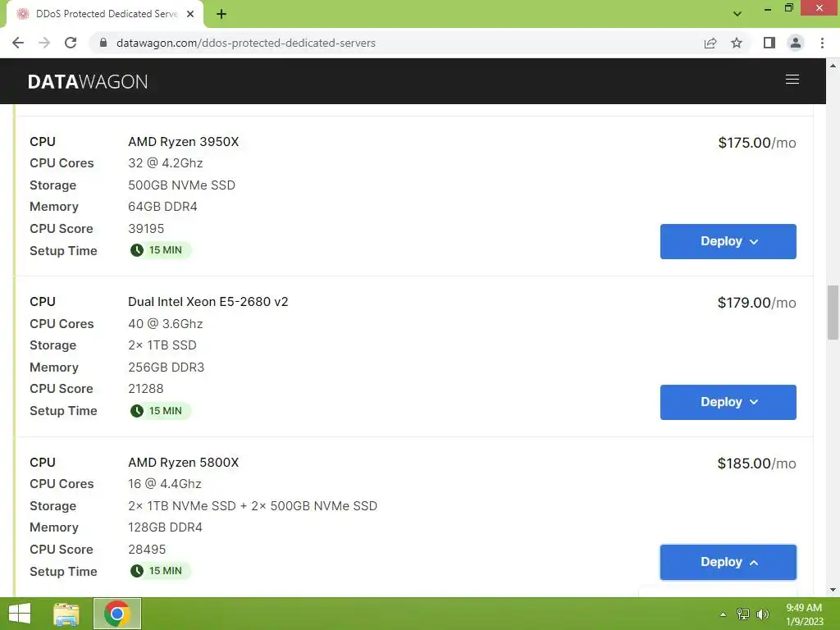Image resolution: width=840 pixels, height=630 pixels.
Task: Click the 16 @ 4.4Ghz cores value
Action: pos(164,484)
